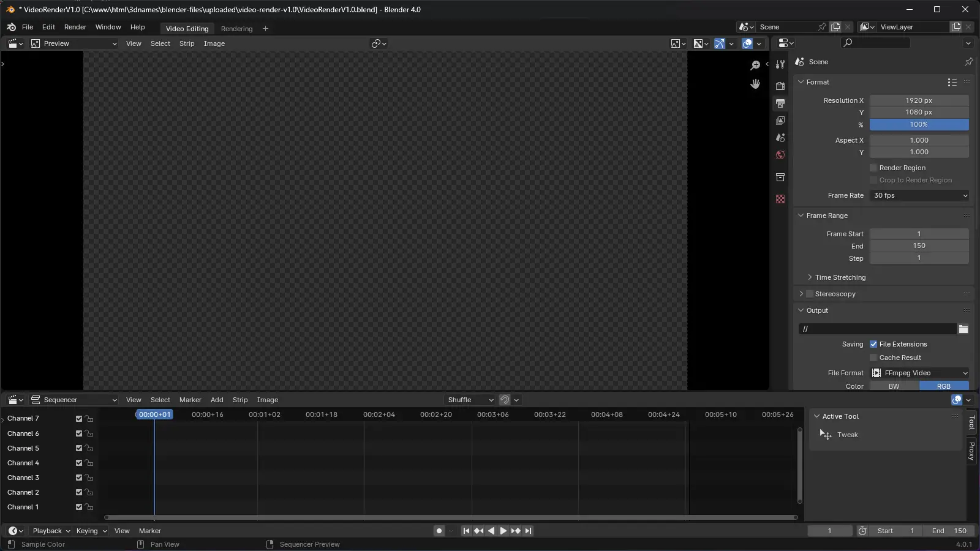The width and height of the screenshot is (980, 551).
Task: Jump to the end frame
Action: 528,531
